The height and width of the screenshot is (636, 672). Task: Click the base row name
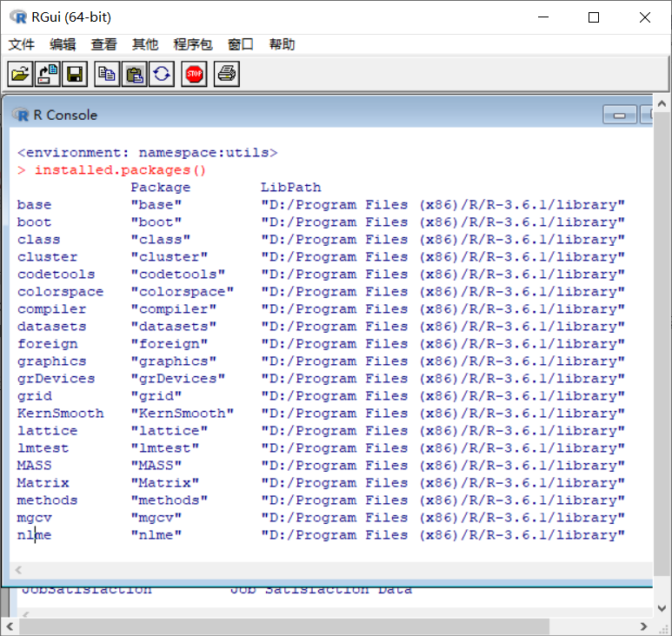[34, 205]
